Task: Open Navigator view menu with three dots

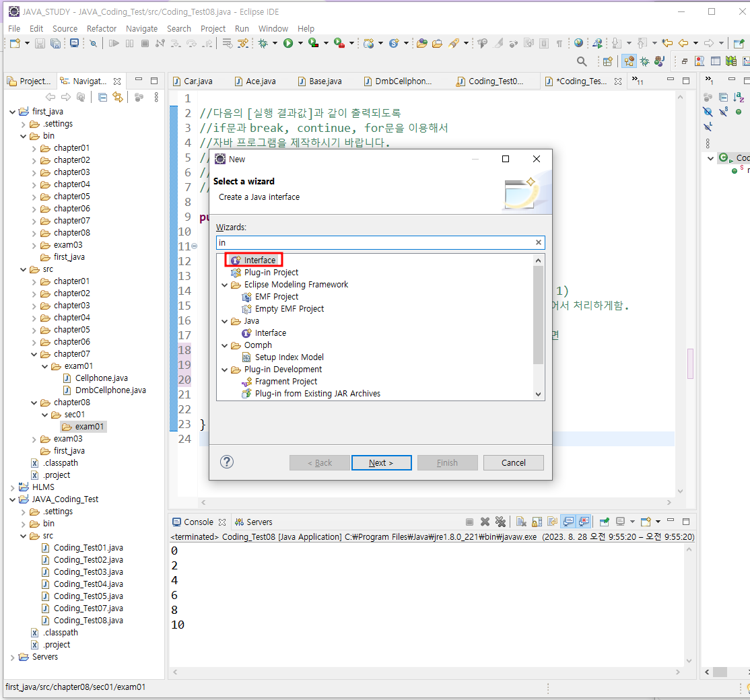Action: click(x=156, y=98)
